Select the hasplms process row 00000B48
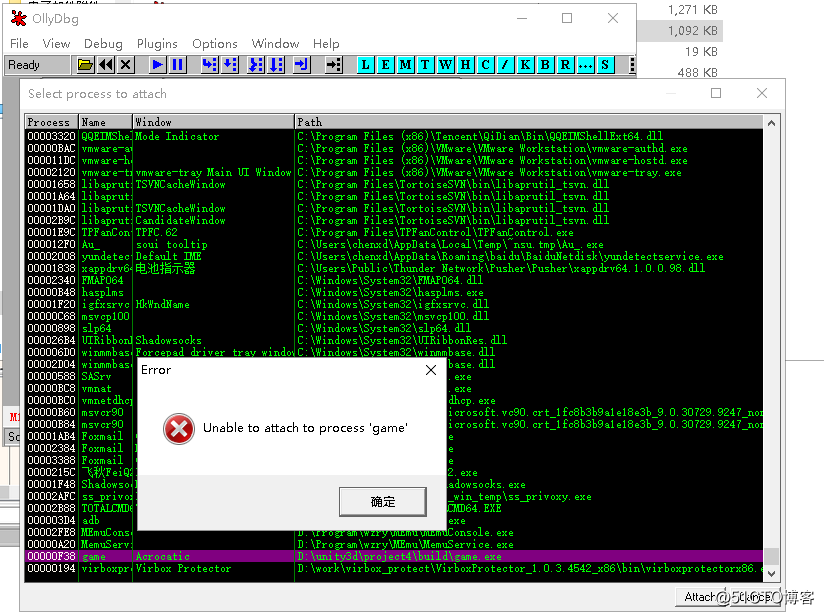Image resolution: width=824 pixels, height=616 pixels. pos(394,292)
